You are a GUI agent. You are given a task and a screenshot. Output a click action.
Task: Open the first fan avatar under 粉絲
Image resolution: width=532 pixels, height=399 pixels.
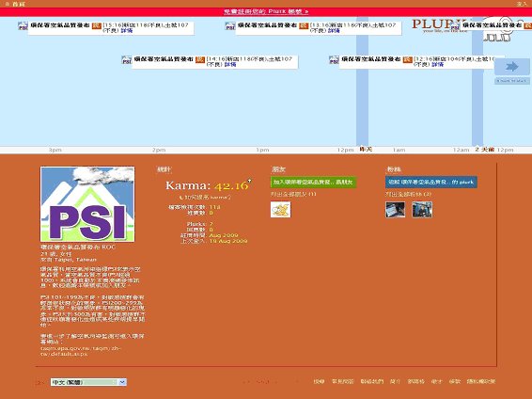pos(396,210)
